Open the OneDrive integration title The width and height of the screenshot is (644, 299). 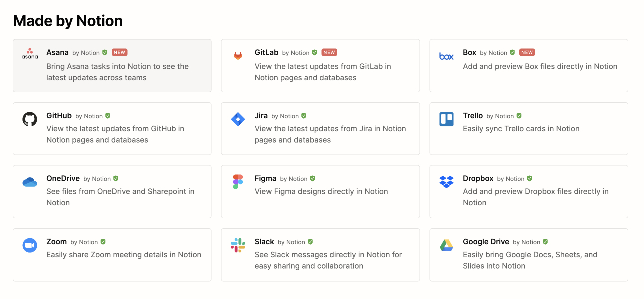63,178
